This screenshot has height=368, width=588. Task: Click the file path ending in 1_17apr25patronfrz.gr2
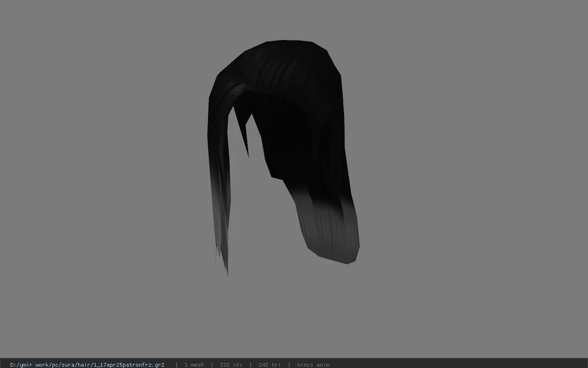(87, 365)
